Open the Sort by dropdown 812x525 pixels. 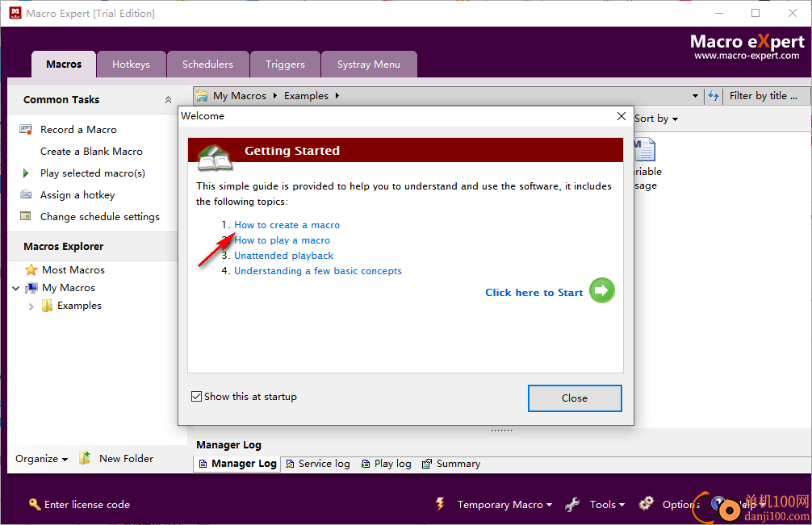tap(656, 119)
